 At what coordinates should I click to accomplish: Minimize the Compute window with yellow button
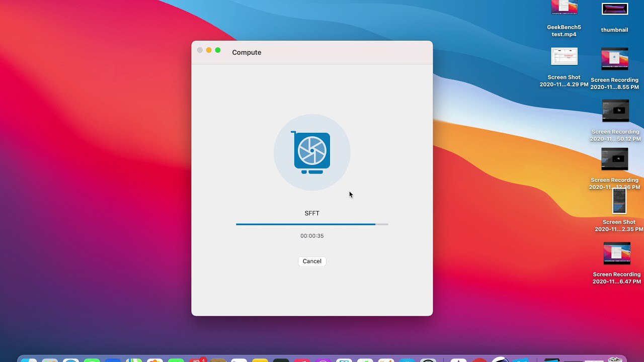tap(209, 50)
